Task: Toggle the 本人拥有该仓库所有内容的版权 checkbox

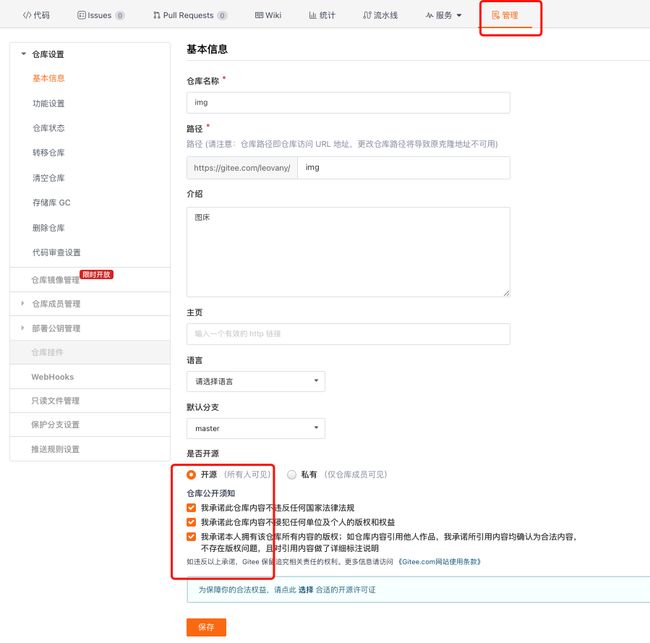Action: [x=191, y=536]
